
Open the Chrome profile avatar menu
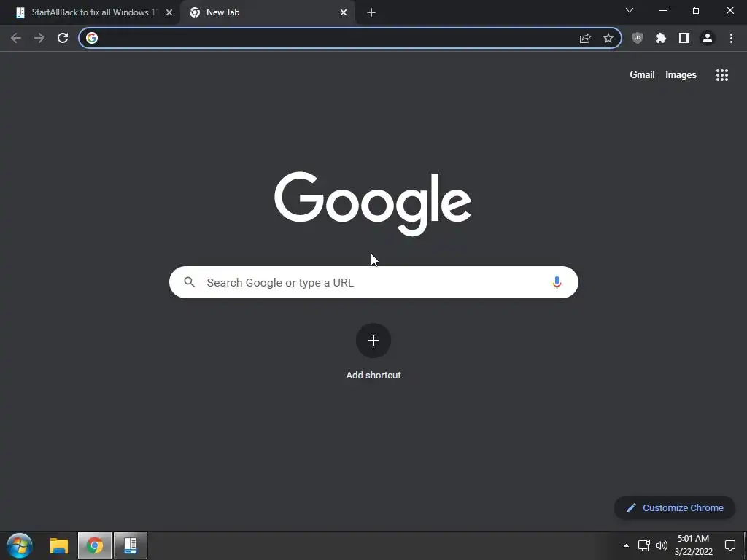pyautogui.click(x=708, y=38)
